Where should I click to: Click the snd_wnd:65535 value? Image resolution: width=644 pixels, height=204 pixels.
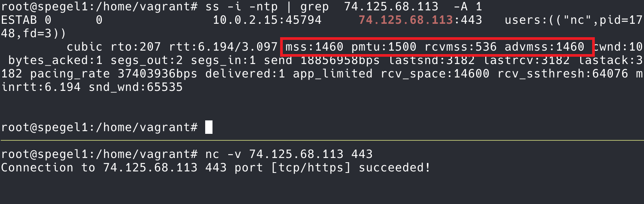tap(136, 87)
